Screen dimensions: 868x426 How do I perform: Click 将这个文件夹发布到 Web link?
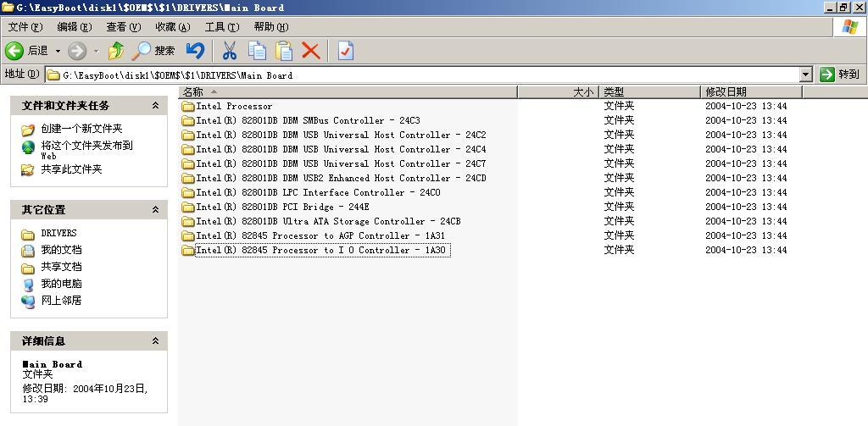click(x=87, y=150)
